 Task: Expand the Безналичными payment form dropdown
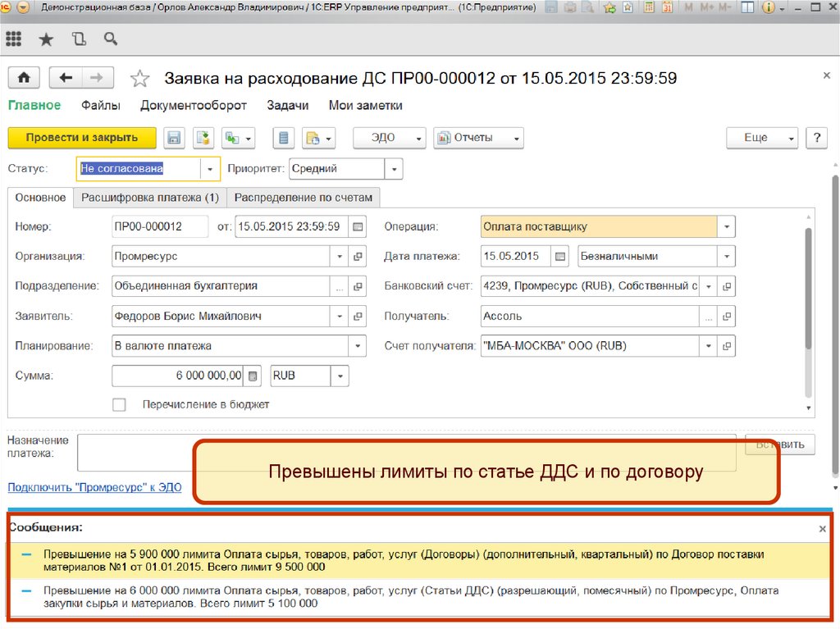point(727,257)
